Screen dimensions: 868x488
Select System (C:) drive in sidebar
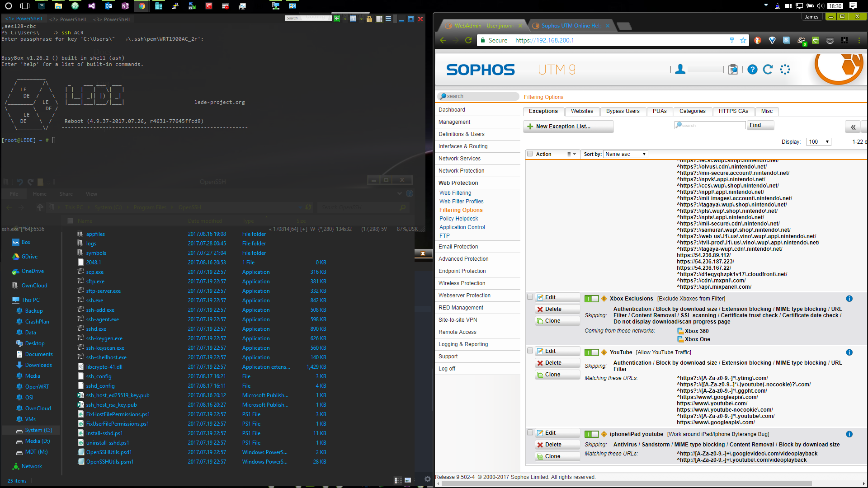click(38, 430)
